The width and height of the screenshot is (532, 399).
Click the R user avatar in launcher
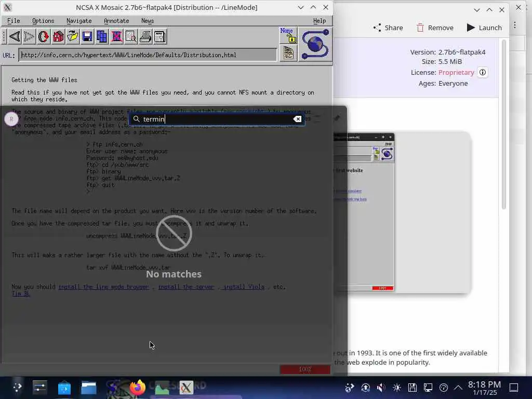[x=11, y=119]
